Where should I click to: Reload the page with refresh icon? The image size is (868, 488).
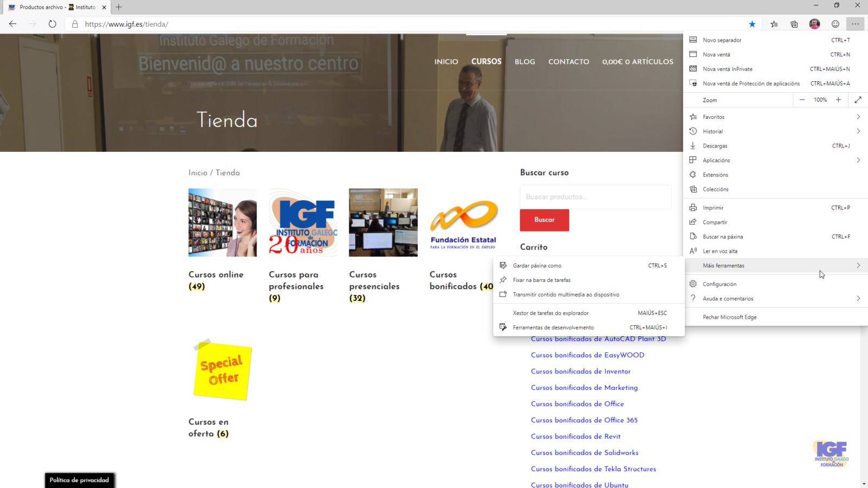coord(52,24)
